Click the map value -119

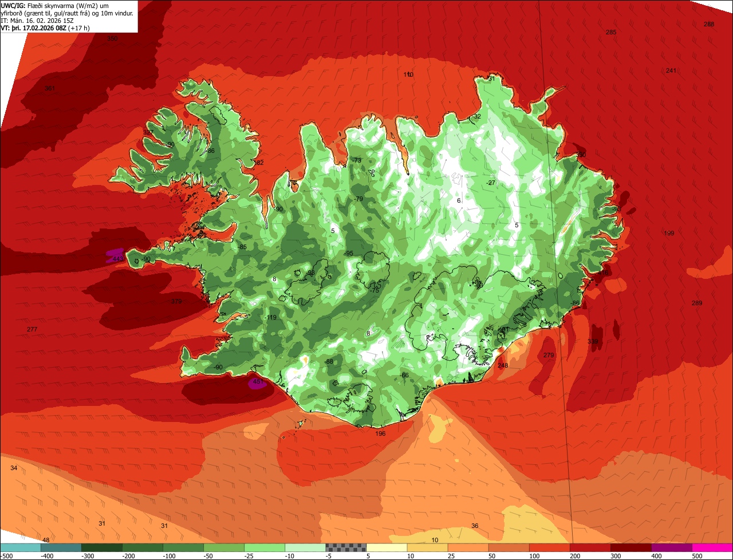(271, 317)
